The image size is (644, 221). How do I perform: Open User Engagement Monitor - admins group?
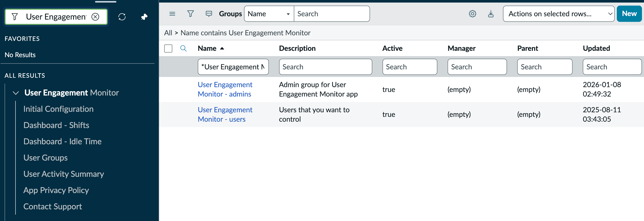[x=225, y=89]
